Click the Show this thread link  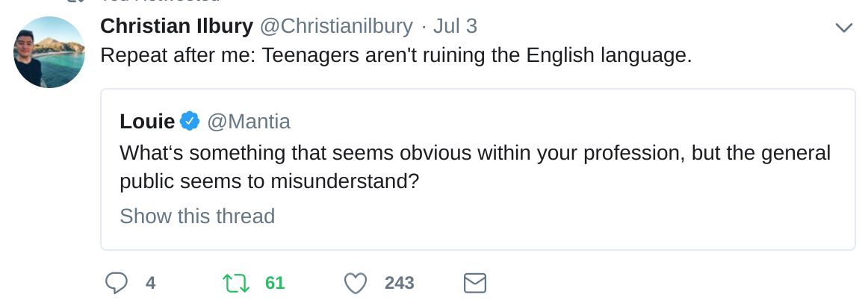click(197, 216)
